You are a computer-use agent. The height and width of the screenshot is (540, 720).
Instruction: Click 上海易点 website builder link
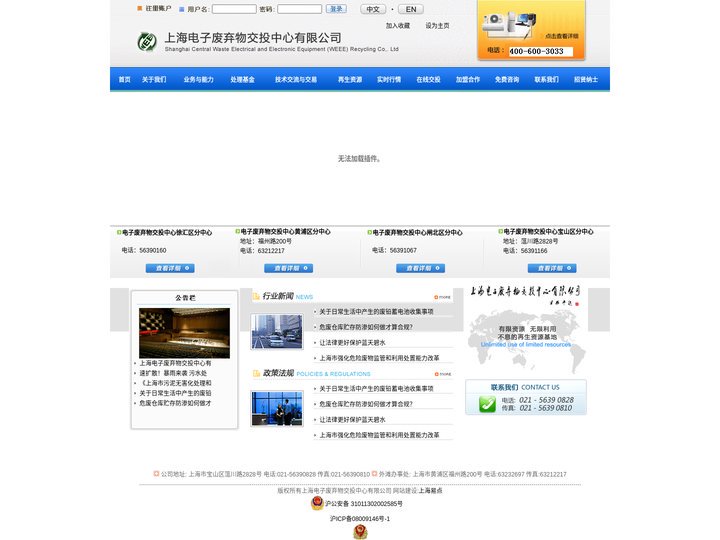[x=430, y=490]
